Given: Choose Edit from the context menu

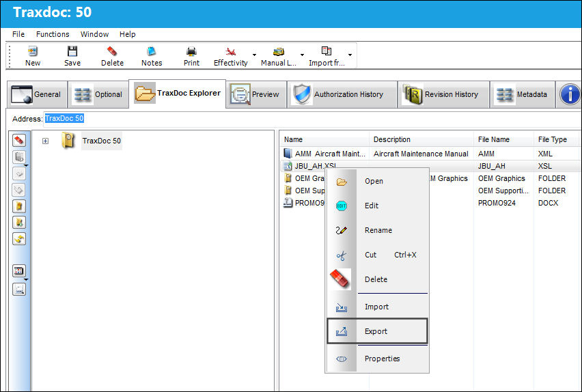Looking at the screenshot, I should tap(377, 206).
